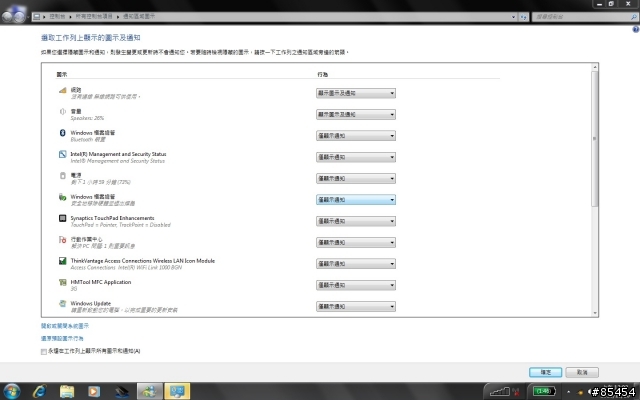
Task: Toggle always show all icons on taskbar checkbox
Action: click(44, 351)
